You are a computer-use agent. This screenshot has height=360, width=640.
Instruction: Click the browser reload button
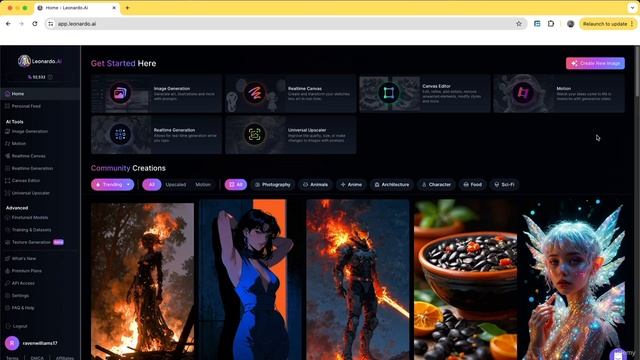[35, 24]
